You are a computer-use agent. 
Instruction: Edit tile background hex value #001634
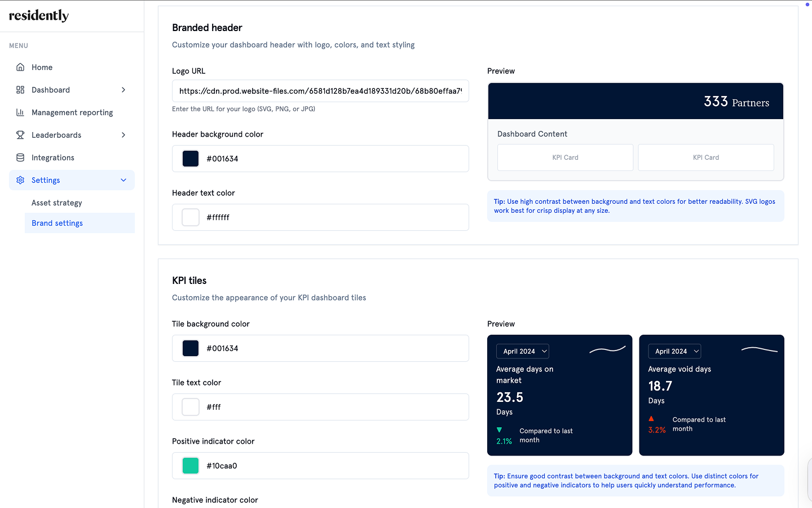(222, 348)
